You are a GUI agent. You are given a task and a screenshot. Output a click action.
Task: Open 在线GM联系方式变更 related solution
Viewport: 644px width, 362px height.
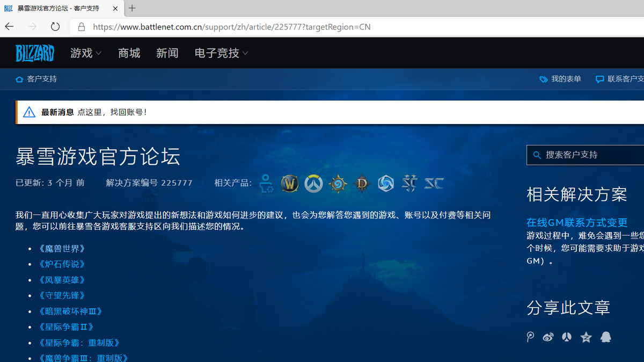tap(577, 222)
